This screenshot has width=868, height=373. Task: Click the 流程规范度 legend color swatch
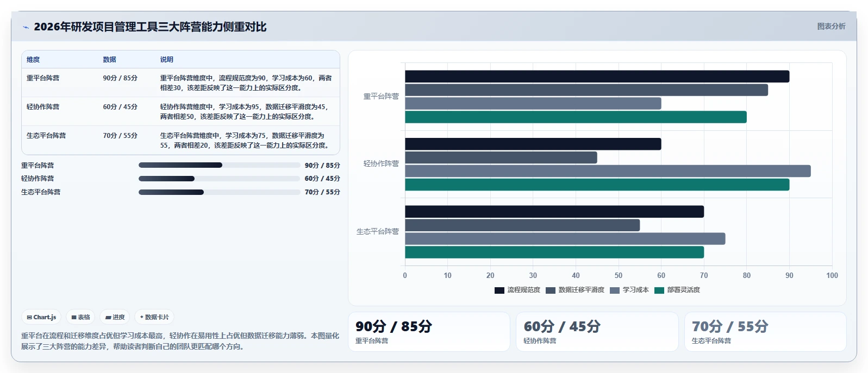point(499,290)
